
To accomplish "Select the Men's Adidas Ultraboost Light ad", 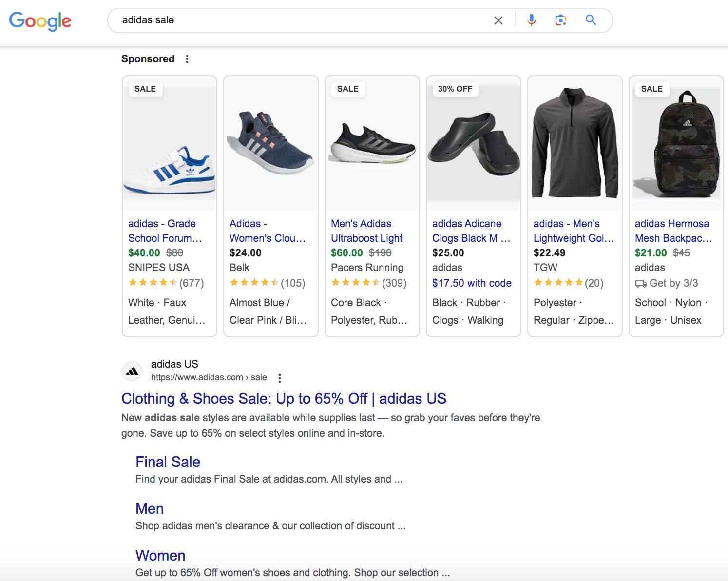I will (366, 231).
